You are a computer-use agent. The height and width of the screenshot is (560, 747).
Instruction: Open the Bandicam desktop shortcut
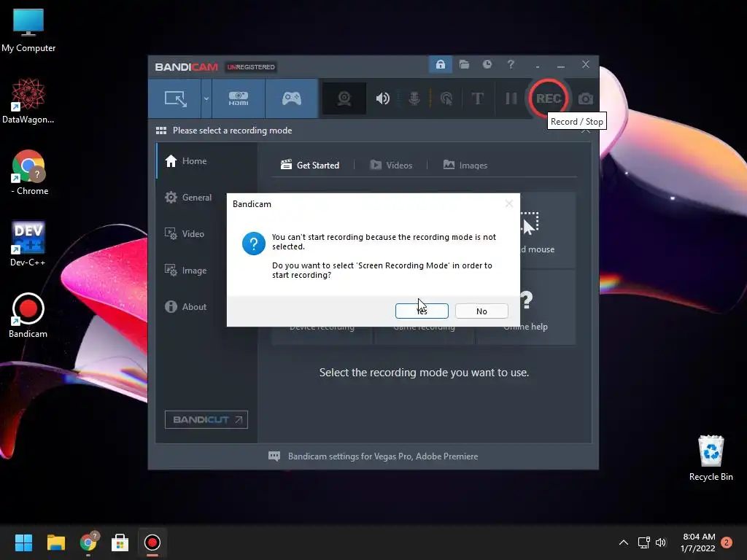[x=28, y=315]
